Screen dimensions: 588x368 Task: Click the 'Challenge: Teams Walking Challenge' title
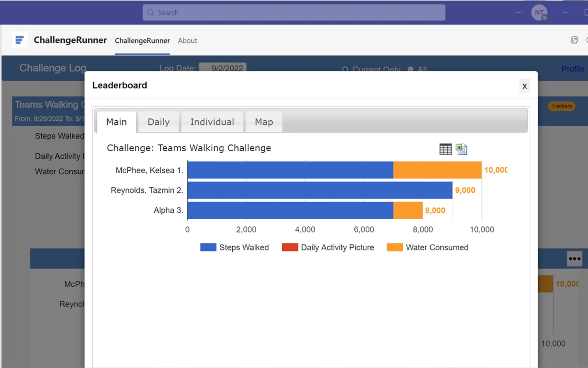tap(189, 148)
